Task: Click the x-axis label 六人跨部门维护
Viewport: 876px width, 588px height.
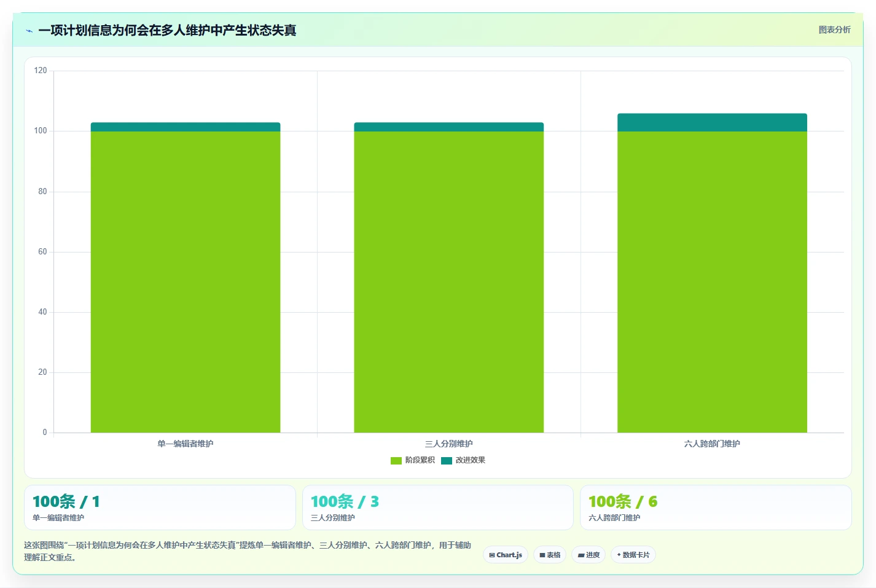Action: coord(712,444)
